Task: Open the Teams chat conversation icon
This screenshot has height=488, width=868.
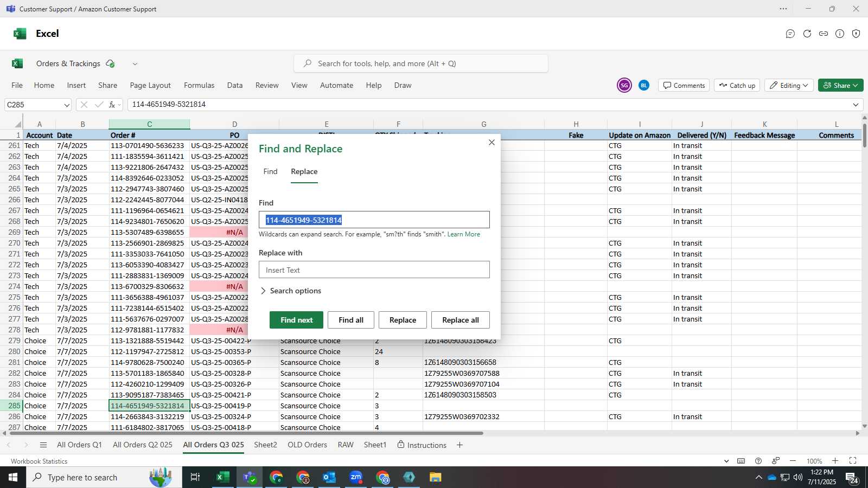Action: tap(790, 34)
